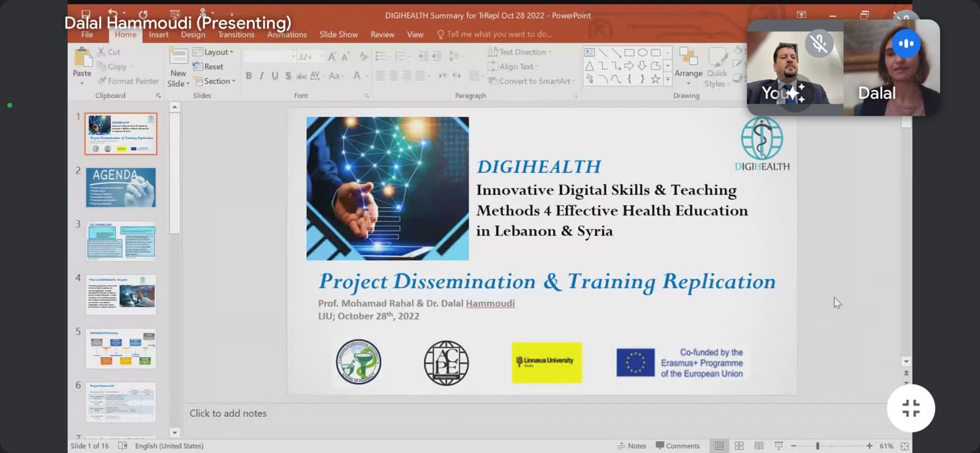Toggle Underline formatting
The height and width of the screenshot is (453, 980).
click(275, 76)
